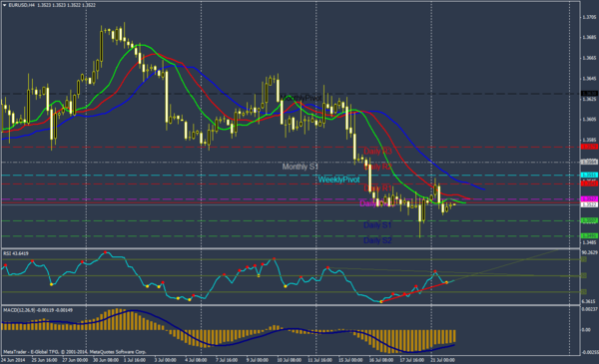
Task: Select the Daily R3 resistance label
Action: coord(377,152)
